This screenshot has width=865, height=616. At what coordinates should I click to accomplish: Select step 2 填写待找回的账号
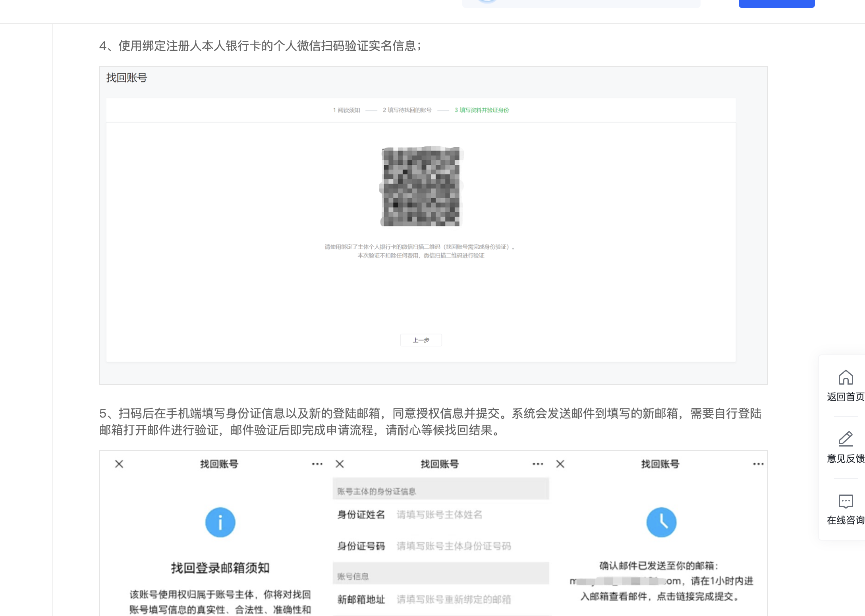point(407,110)
